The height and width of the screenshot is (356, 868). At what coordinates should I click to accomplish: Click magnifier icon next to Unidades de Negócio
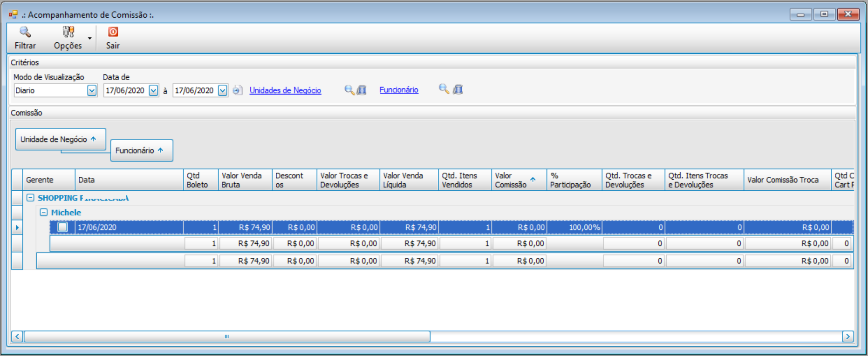pos(349,90)
